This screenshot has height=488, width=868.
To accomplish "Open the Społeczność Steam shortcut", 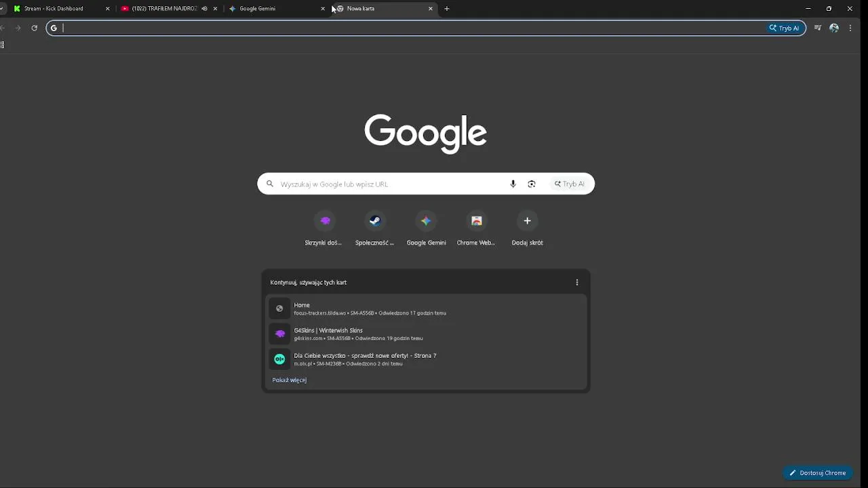I will 375,228.
